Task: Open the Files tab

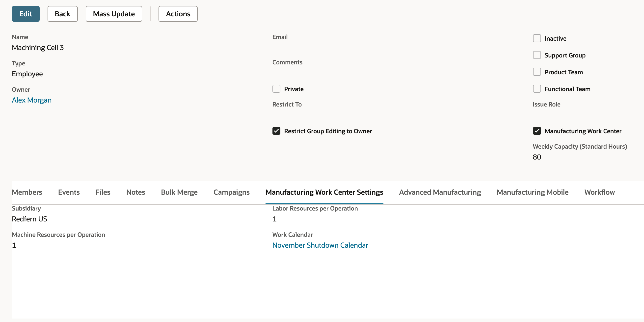Action: [103, 192]
